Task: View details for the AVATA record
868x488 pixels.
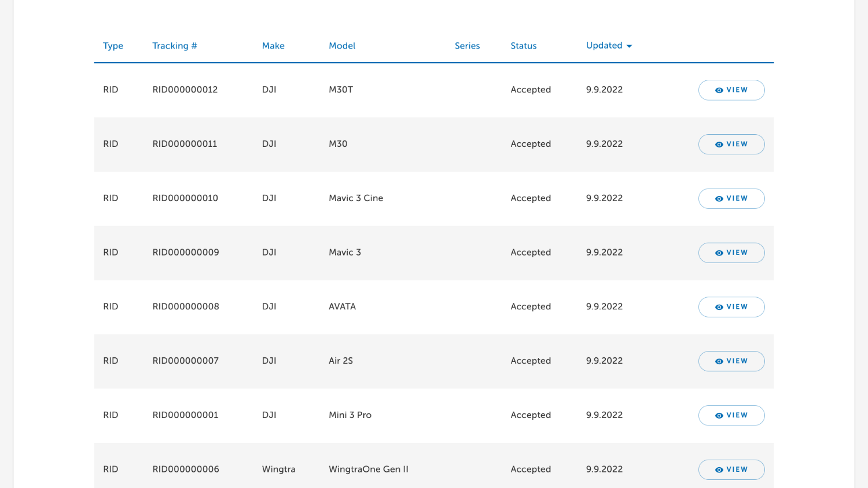Action: coord(731,307)
